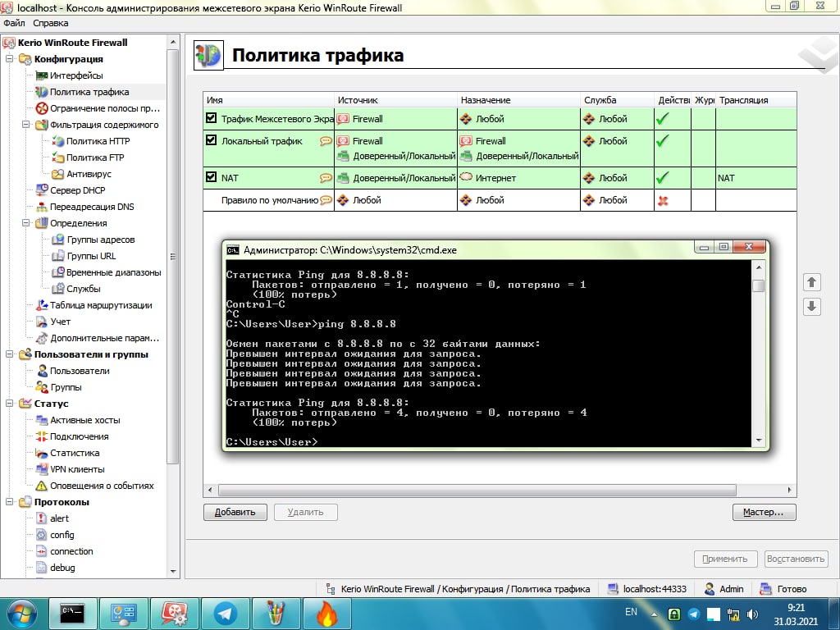The width and height of the screenshot is (840, 630).
Task: Open Таблица маршрутизации icon
Action: (x=41, y=305)
